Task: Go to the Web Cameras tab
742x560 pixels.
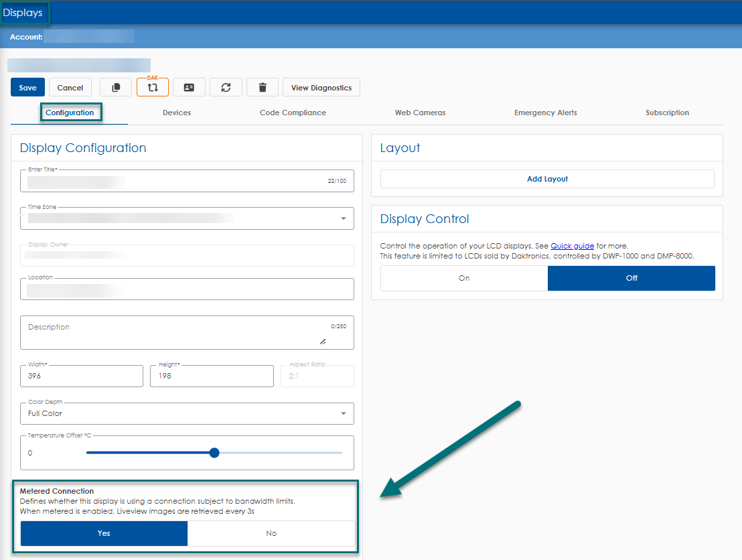Action: [420, 113]
